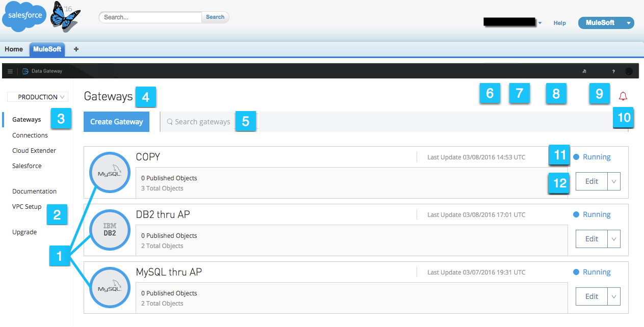Open Connections in the sidebar
The width and height of the screenshot is (644, 327).
click(30, 135)
